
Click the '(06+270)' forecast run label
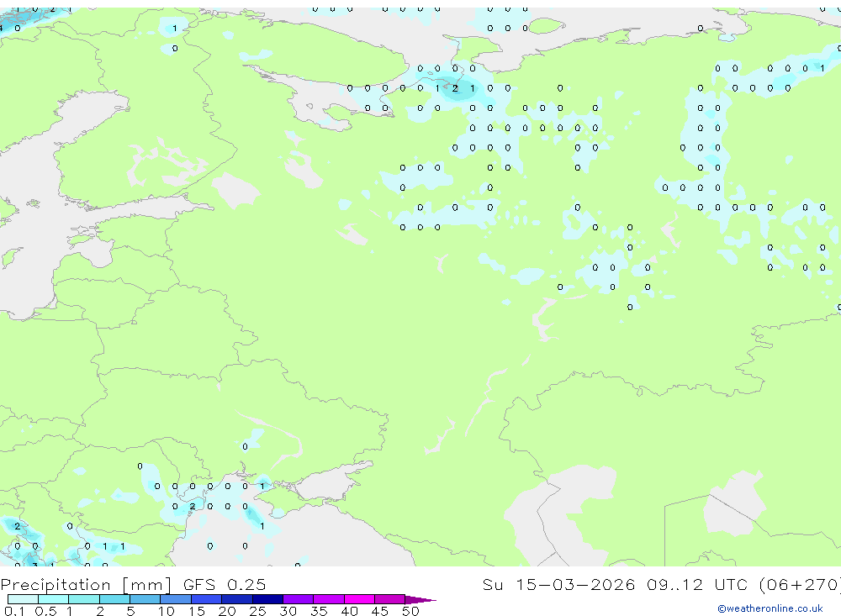801,584
